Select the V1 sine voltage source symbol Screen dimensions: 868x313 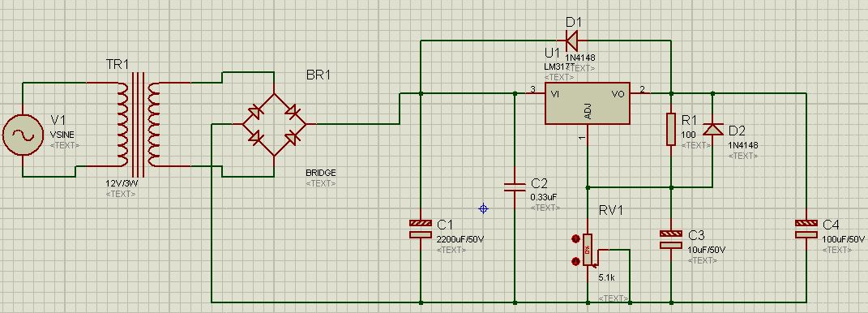coord(23,135)
